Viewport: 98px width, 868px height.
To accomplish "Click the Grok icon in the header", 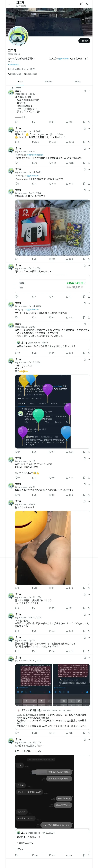I will (81, 4).
